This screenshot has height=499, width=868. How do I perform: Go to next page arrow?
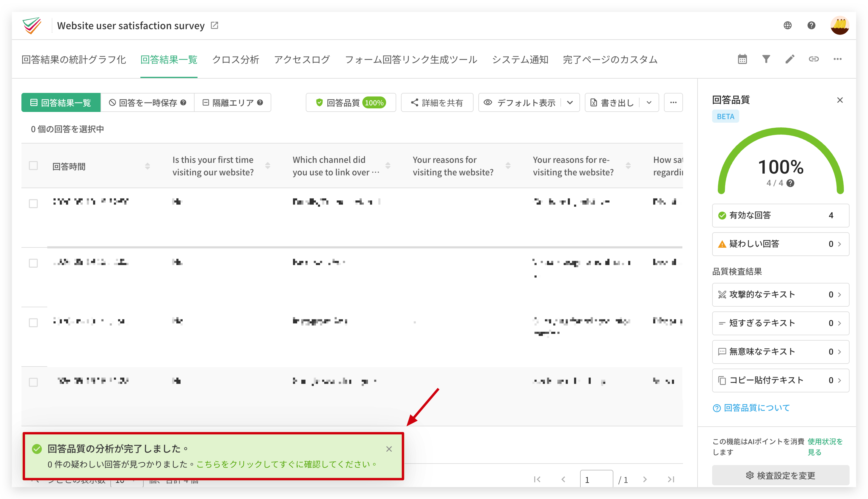coord(645,479)
